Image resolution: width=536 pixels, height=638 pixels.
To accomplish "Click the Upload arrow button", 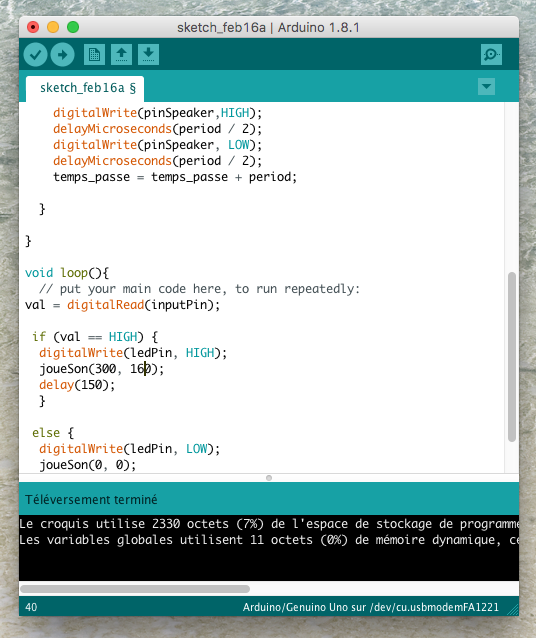I will 63,55.
